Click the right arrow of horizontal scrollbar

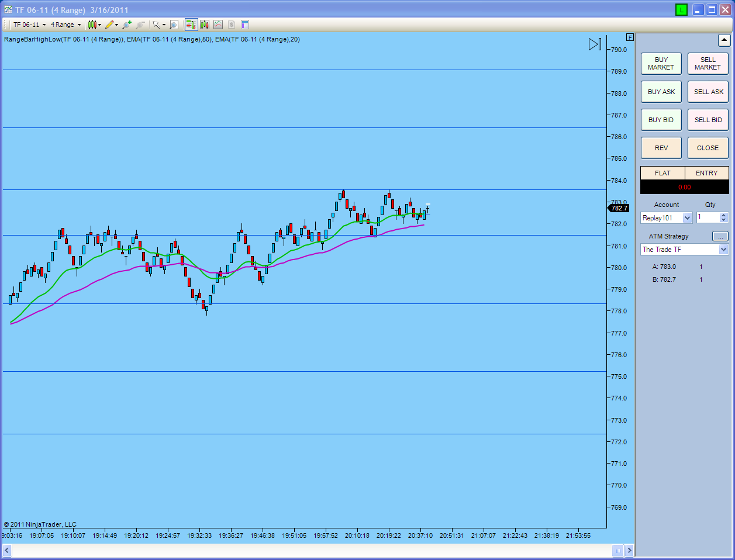(x=629, y=550)
